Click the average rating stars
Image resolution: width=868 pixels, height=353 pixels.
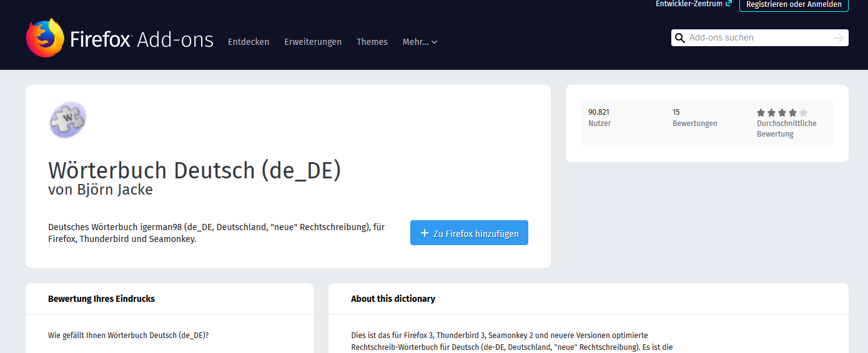click(x=782, y=113)
